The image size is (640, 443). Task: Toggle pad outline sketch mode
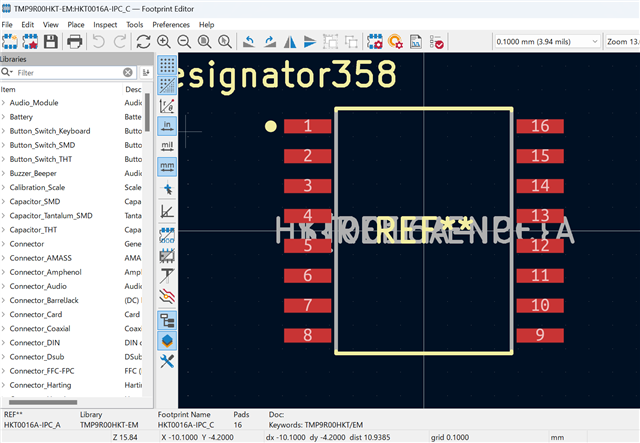point(167,236)
